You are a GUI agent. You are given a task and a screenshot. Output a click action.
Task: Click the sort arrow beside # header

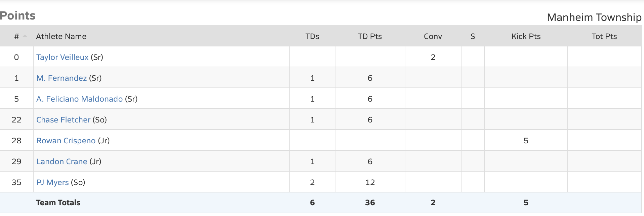tap(25, 36)
